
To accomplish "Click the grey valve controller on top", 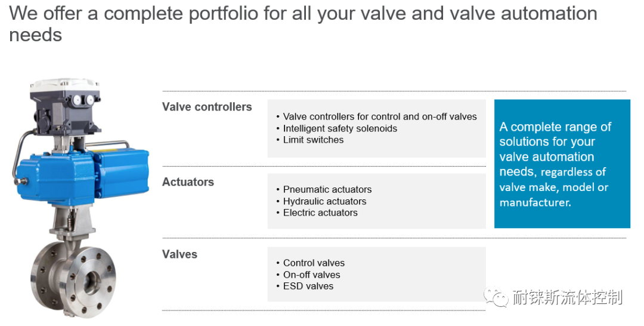I will (64, 107).
